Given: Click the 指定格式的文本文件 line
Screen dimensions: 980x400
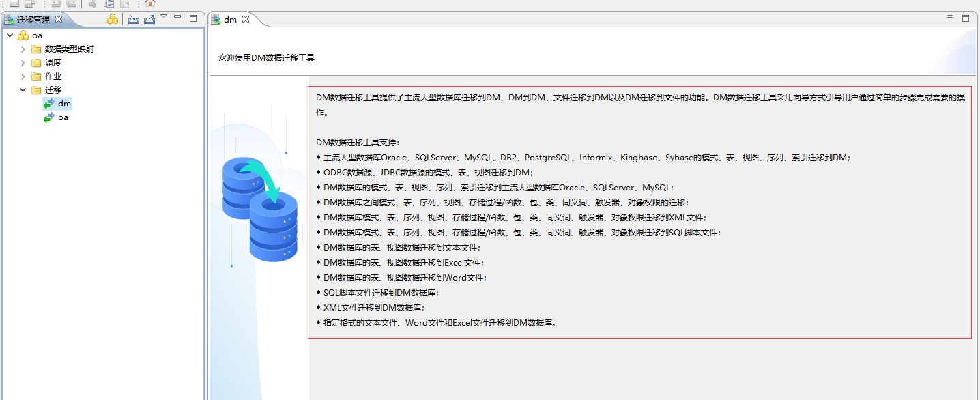Looking at the screenshot, I should pos(437,323).
